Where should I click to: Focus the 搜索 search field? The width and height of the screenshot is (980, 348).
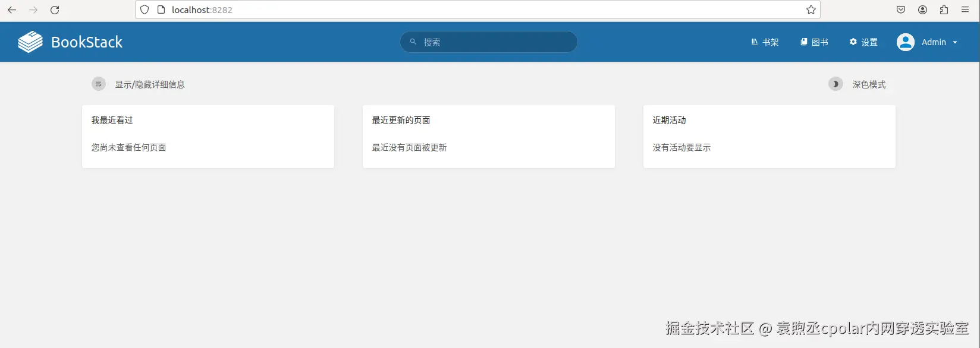coord(489,42)
